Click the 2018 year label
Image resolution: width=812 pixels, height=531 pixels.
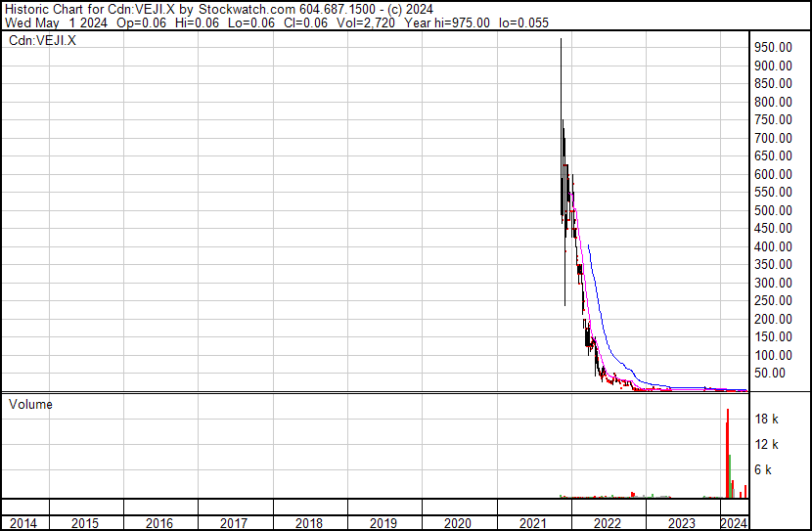309,523
